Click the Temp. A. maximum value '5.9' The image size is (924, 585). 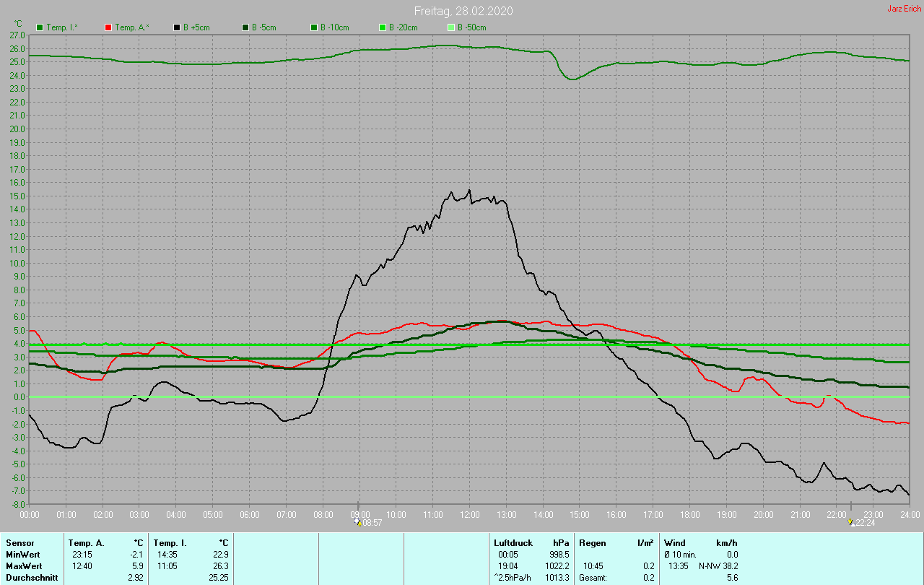point(138,565)
